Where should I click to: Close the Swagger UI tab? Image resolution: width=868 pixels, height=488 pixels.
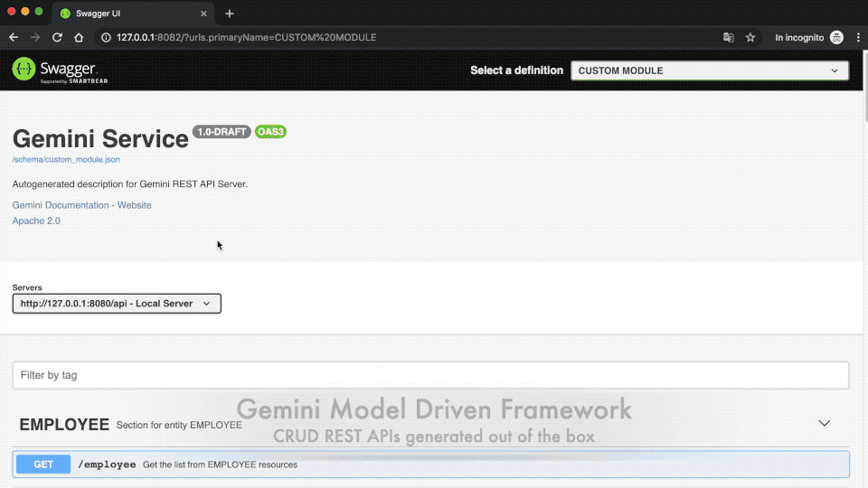[203, 14]
